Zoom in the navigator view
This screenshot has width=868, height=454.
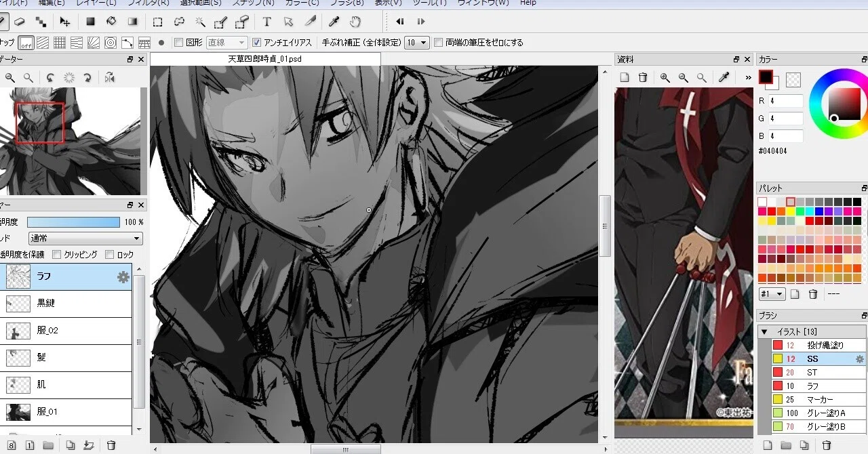(9, 78)
